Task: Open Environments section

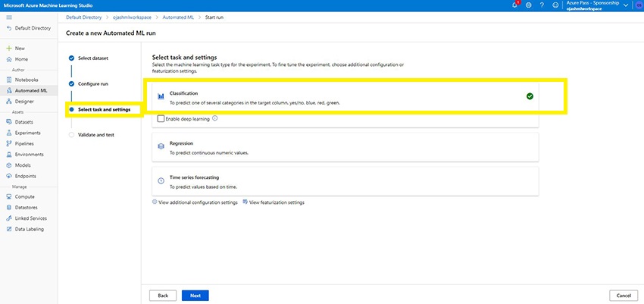Action: pos(25,155)
